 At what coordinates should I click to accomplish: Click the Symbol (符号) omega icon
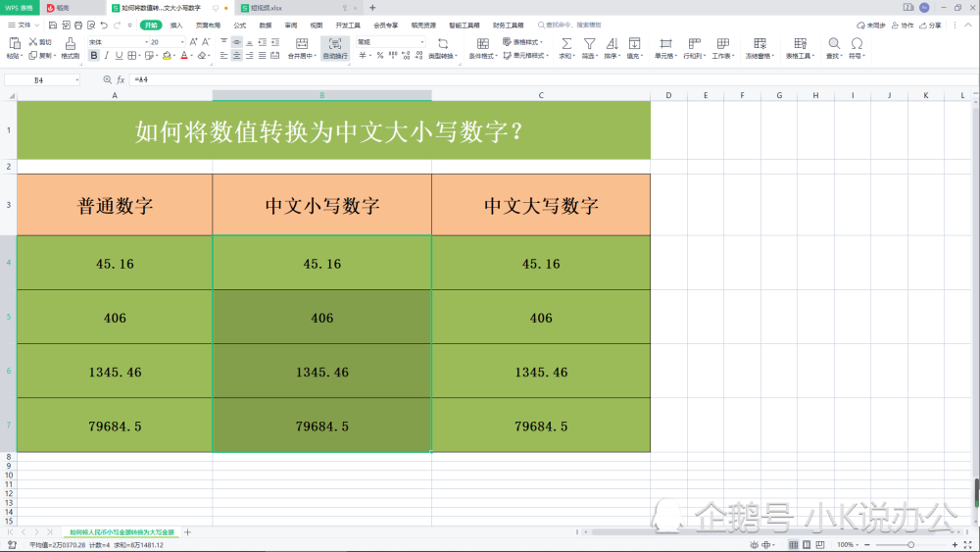(857, 44)
